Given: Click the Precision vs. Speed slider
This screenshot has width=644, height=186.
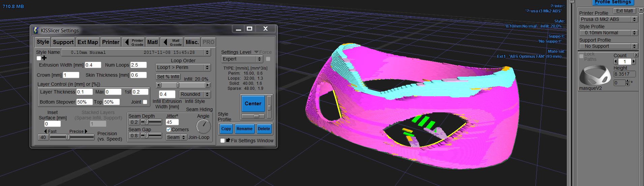Looking at the screenshot, I should 72,137.
